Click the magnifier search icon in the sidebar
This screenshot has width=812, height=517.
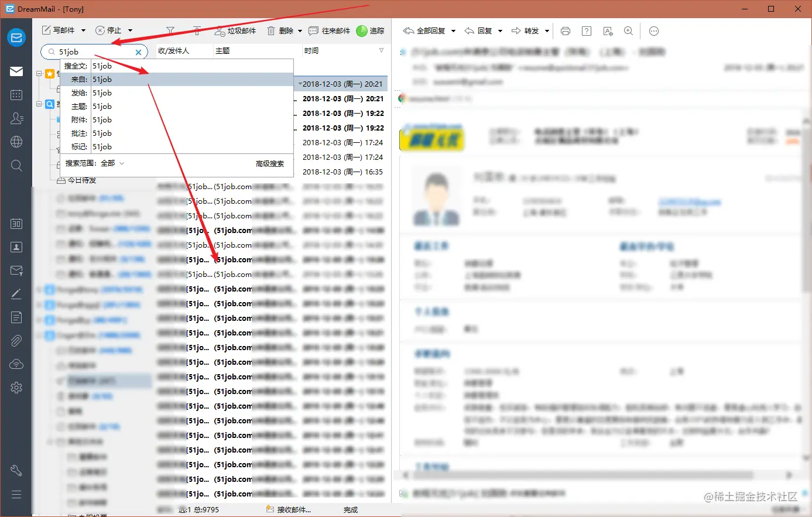[x=16, y=166]
